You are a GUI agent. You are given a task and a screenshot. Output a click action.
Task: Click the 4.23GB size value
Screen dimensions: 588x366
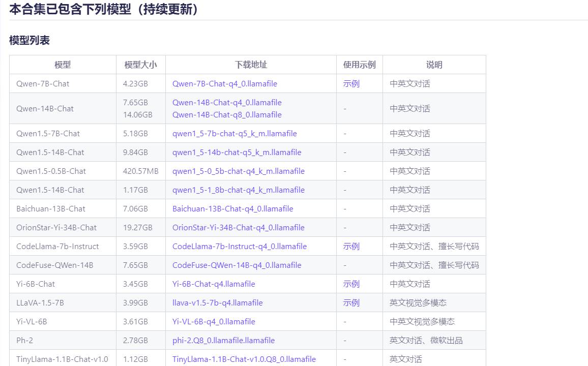135,83
